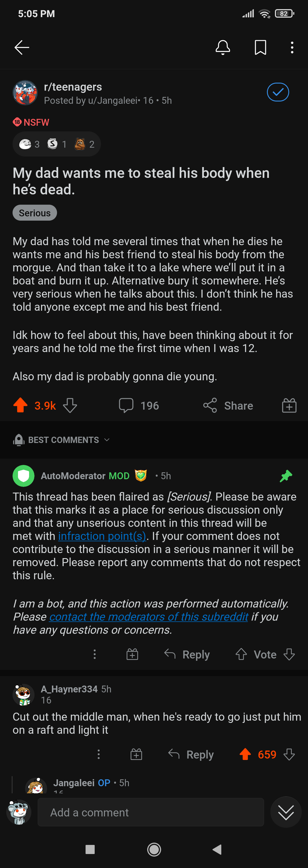Open the infraction point(s) link

coord(102,536)
